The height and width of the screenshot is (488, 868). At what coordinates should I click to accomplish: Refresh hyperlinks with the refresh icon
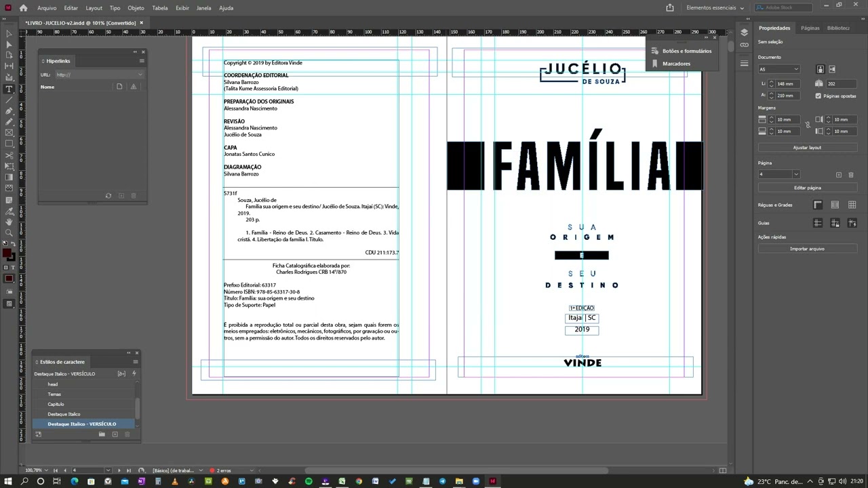pyautogui.click(x=108, y=196)
